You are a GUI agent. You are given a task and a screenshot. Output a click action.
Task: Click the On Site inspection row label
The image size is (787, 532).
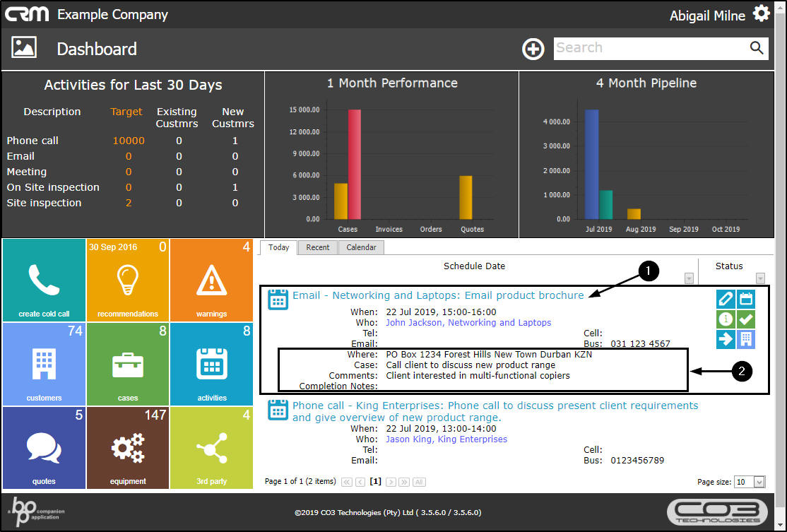[x=53, y=187]
